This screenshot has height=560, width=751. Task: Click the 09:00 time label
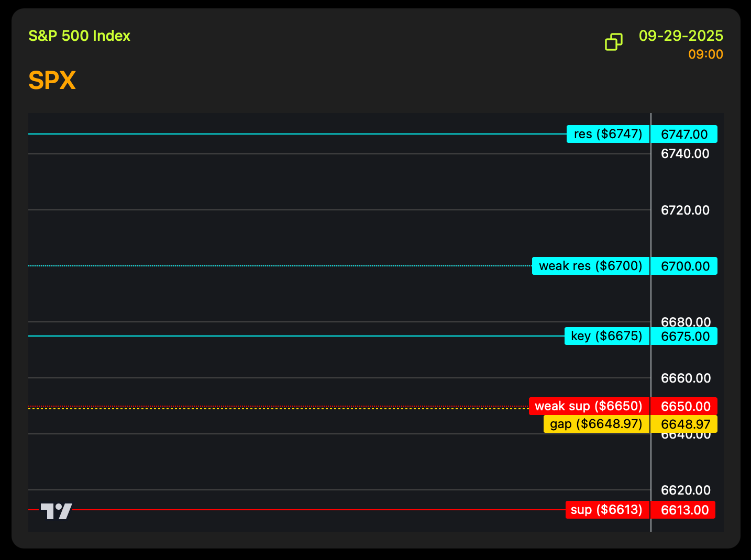(x=705, y=54)
